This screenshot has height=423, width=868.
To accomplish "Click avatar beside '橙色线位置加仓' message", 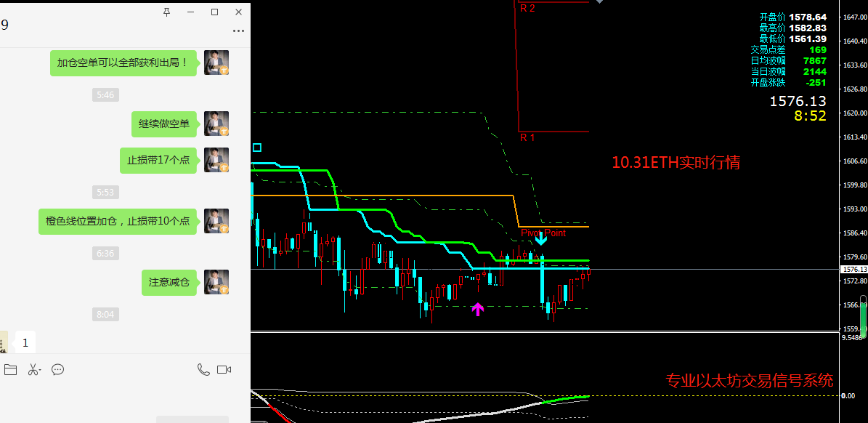I will 216,221.
